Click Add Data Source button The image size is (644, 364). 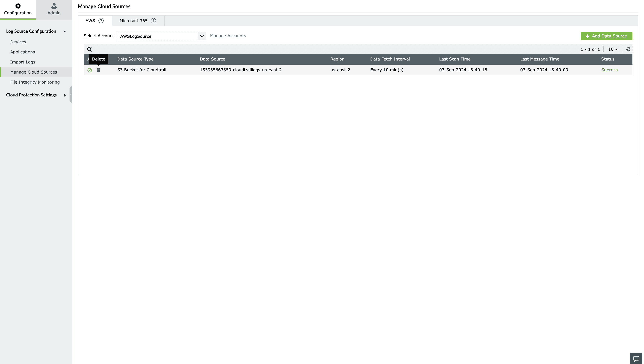(606, 36)
